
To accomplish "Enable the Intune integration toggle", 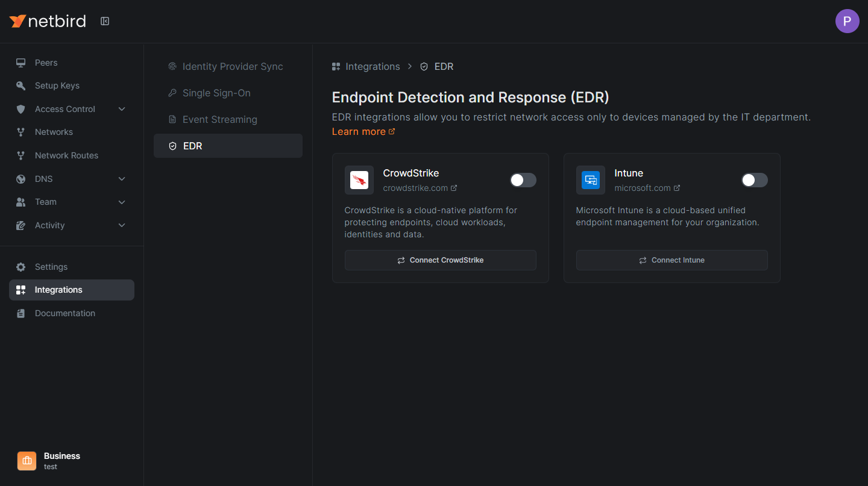I will 754,180.
